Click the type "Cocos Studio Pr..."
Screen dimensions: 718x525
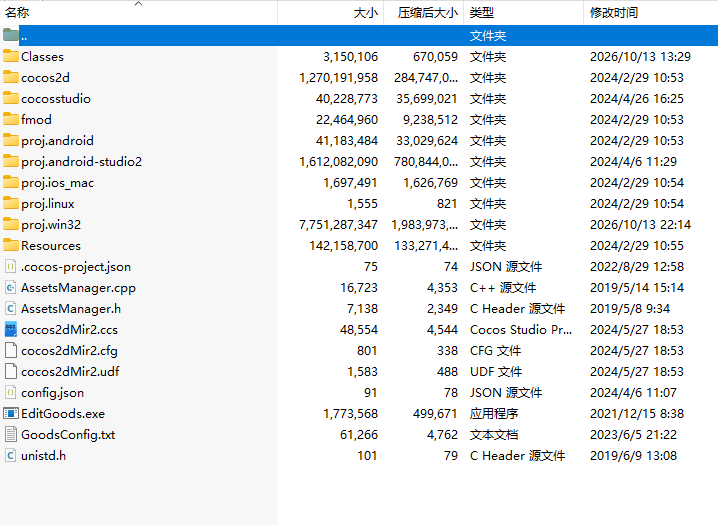[x=521, y=330]
